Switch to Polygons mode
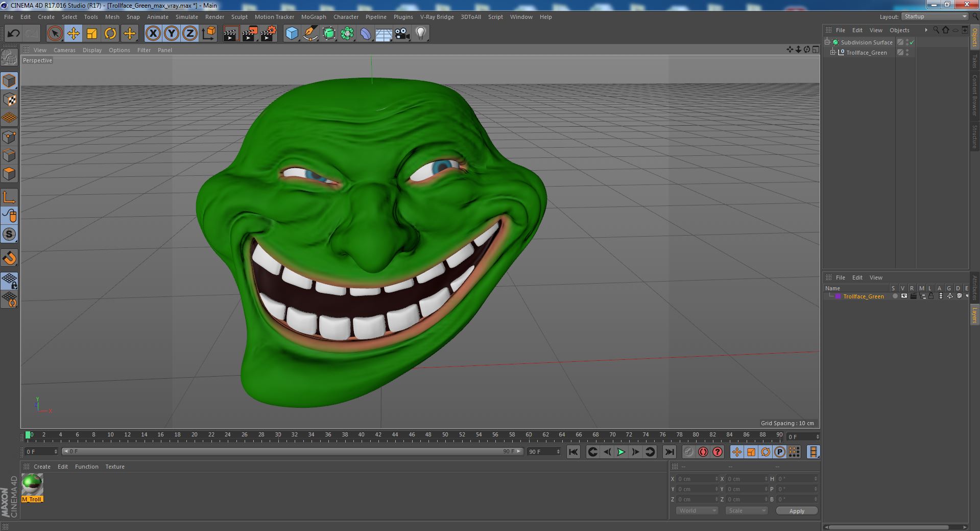This screenshot has width=980, height=531. coord(9,174)
